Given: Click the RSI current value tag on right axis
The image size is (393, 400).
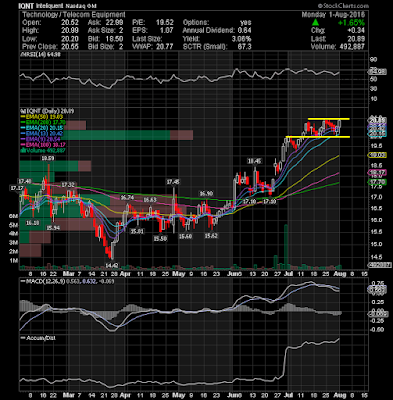Looking at the screenshot, I should (377, 71).
